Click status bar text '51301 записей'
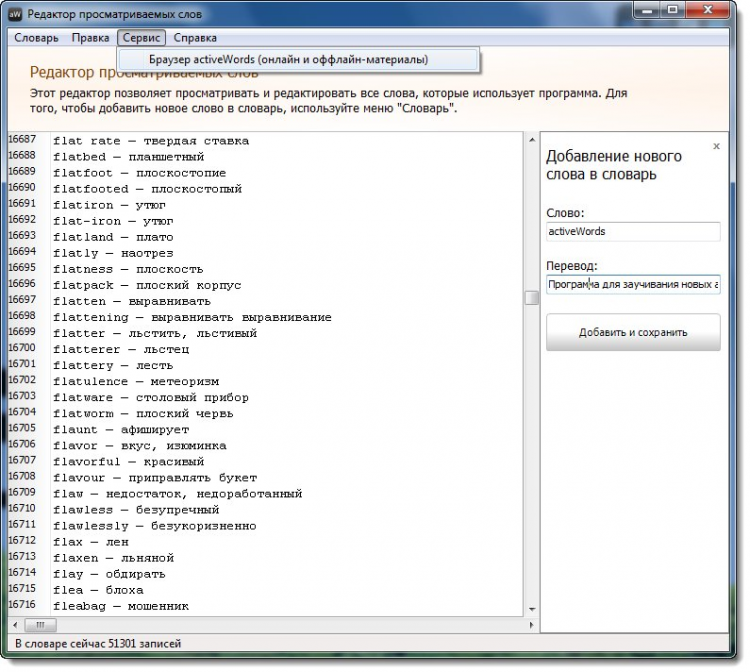The width and height of the screenshot is (750, 672). point(144,644)
